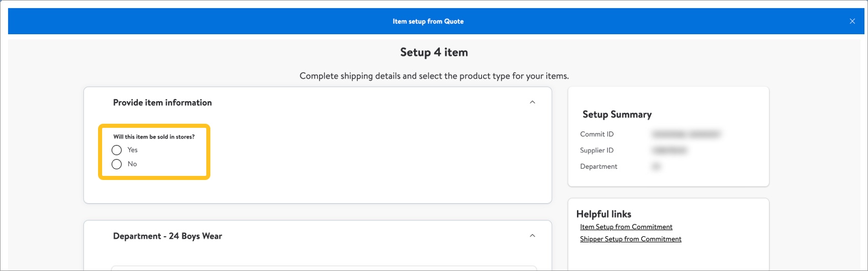Viewport: 868px width, 271px height.
Task: Click the Setup 4 item page title
Action: tap(434, 52)
